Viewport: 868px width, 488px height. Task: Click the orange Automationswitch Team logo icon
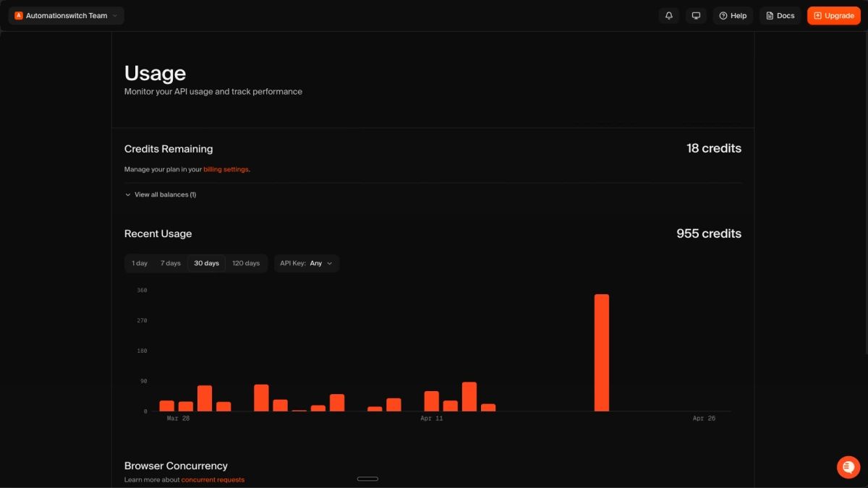(x=17, y=15)
